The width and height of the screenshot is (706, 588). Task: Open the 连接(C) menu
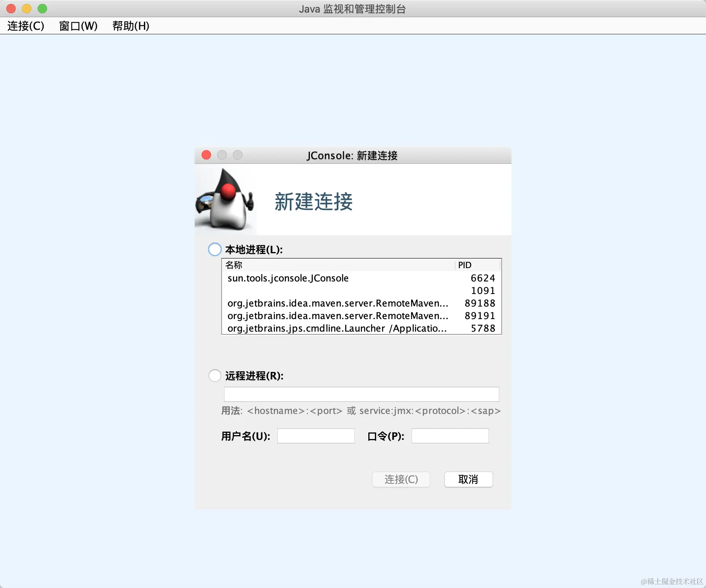pyautogui.click(x=26, y=26)
